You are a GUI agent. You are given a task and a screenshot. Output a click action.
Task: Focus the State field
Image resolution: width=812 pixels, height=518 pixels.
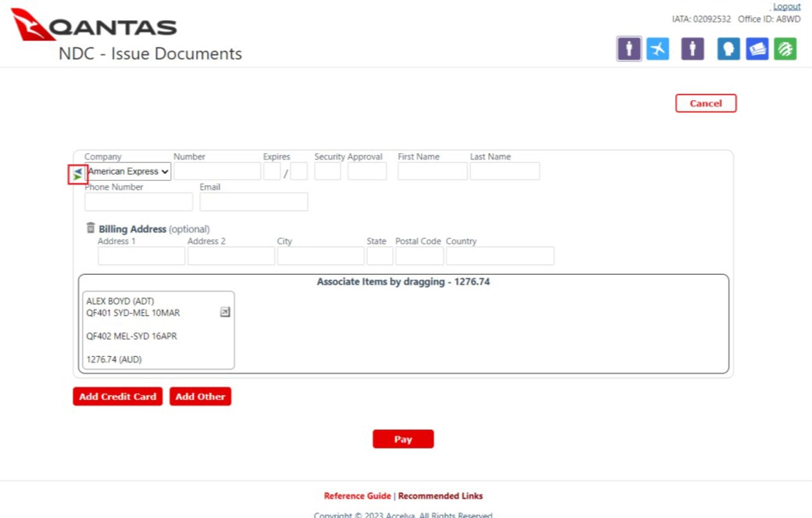tap(380, 256)
